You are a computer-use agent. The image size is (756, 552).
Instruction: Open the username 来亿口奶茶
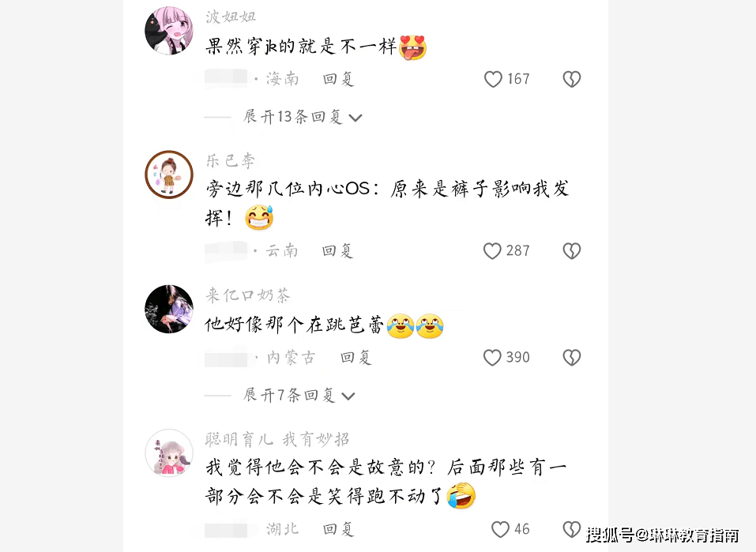248,295
